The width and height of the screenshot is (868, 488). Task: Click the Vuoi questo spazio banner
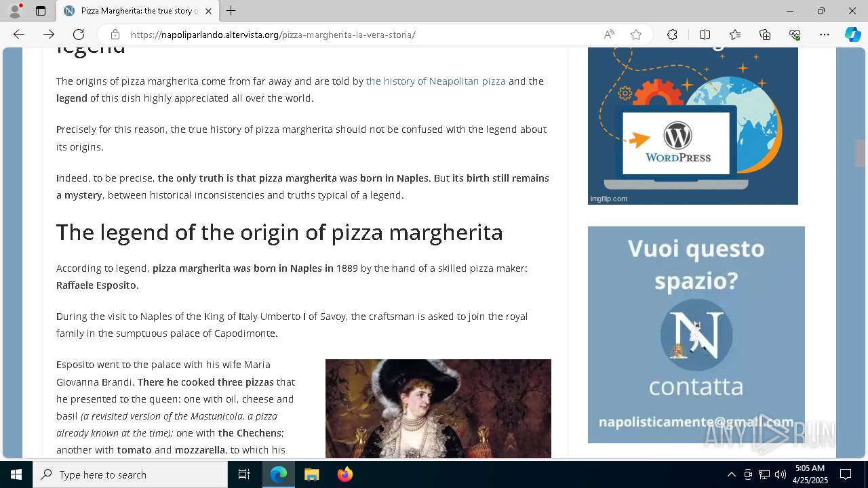pos(696,335)
